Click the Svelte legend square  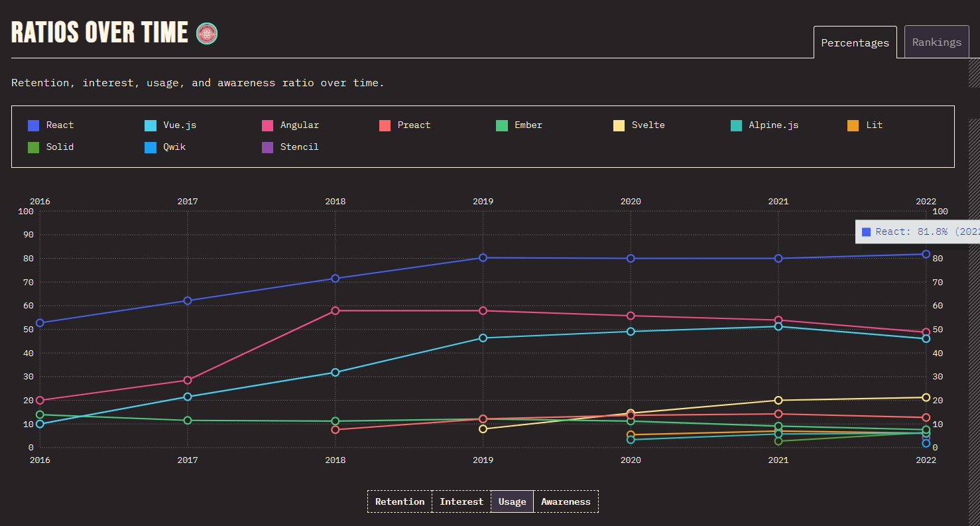tap(619, 125)
